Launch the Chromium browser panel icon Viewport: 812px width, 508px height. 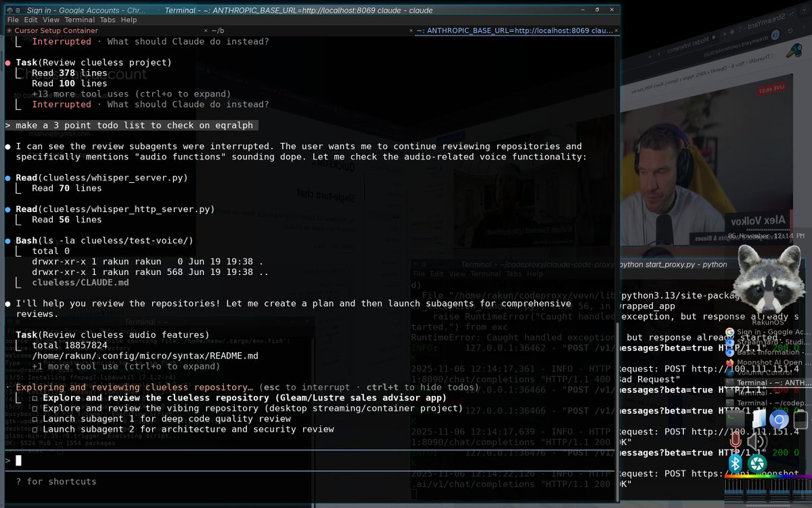pyautogui.click(x=780, y=419)
